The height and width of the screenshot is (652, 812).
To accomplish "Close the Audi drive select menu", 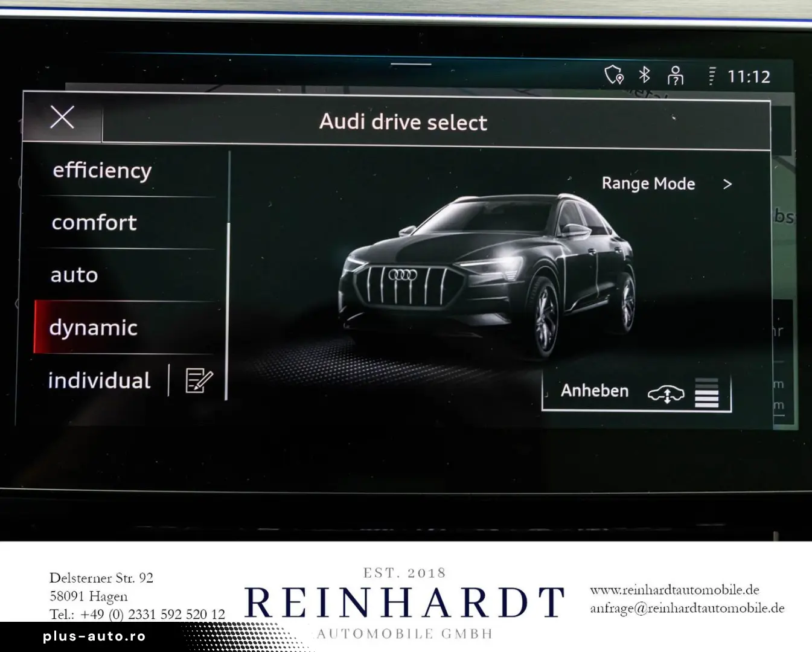I will click(62, 117).
